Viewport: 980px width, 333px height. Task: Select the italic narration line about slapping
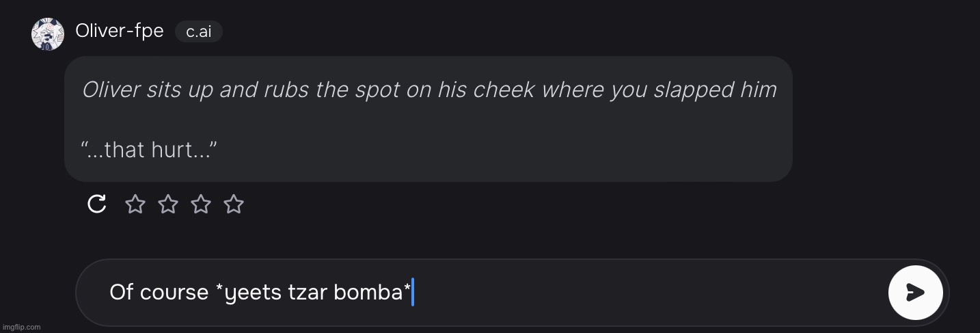tap(429, 90)
